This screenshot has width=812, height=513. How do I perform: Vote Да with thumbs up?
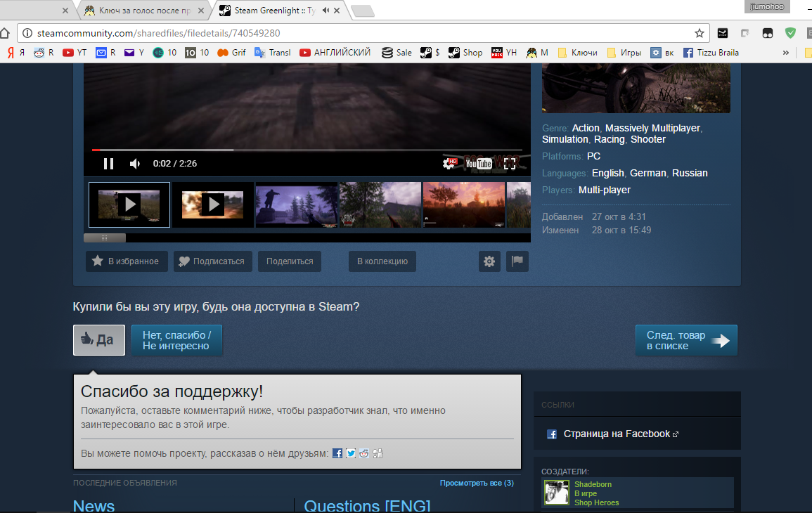[99, 340]
